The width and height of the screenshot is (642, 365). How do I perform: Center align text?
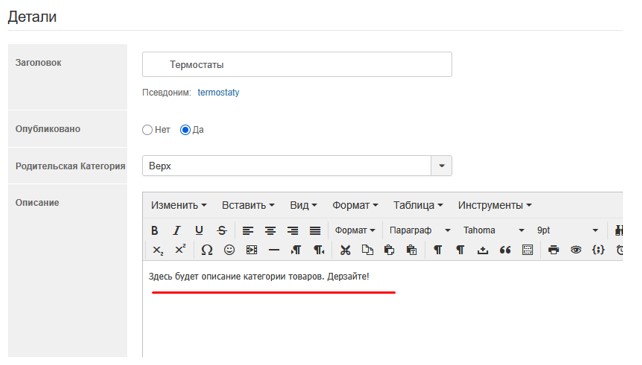270,231
